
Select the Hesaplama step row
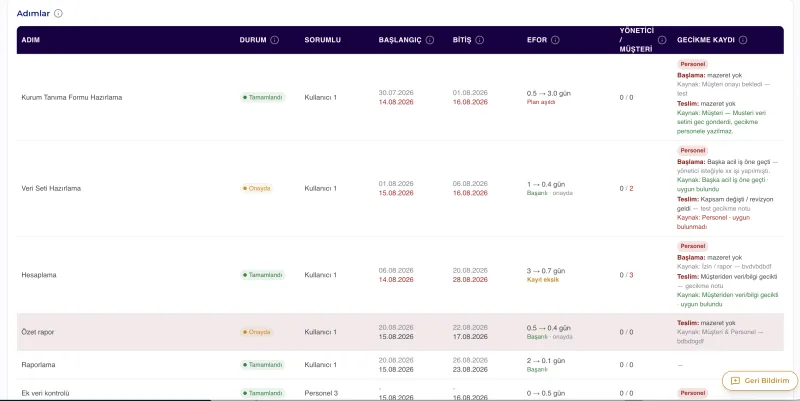click(400, 275)
